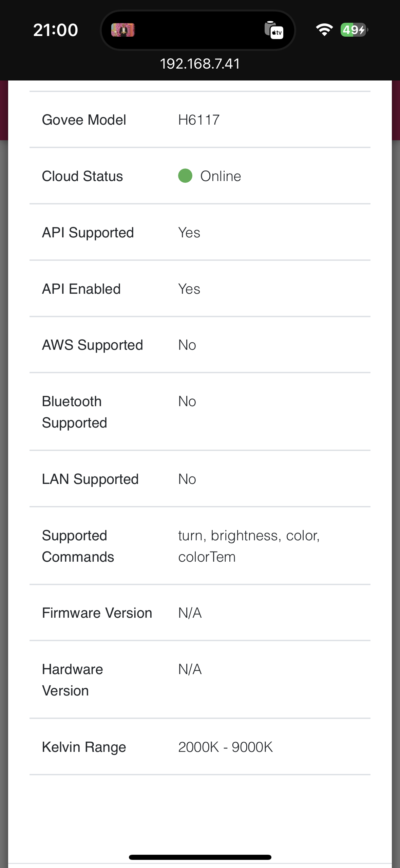The width and height of the screenshot is (400, 868).
Task: Expand the Supported Commands row
Action: [200, 545]
